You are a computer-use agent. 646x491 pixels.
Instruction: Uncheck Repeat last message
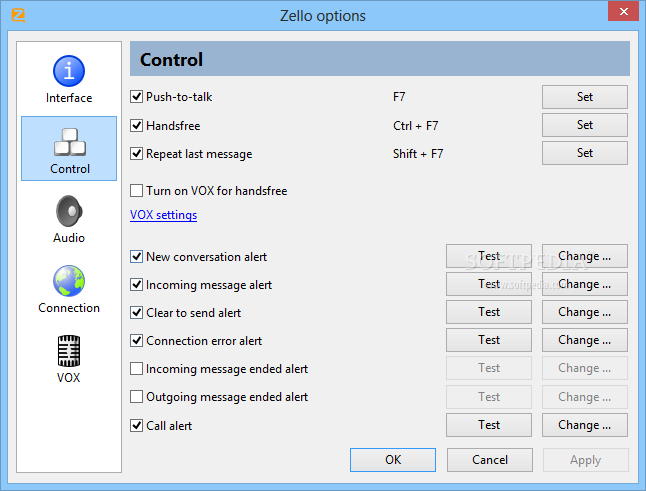click(136, 154)
